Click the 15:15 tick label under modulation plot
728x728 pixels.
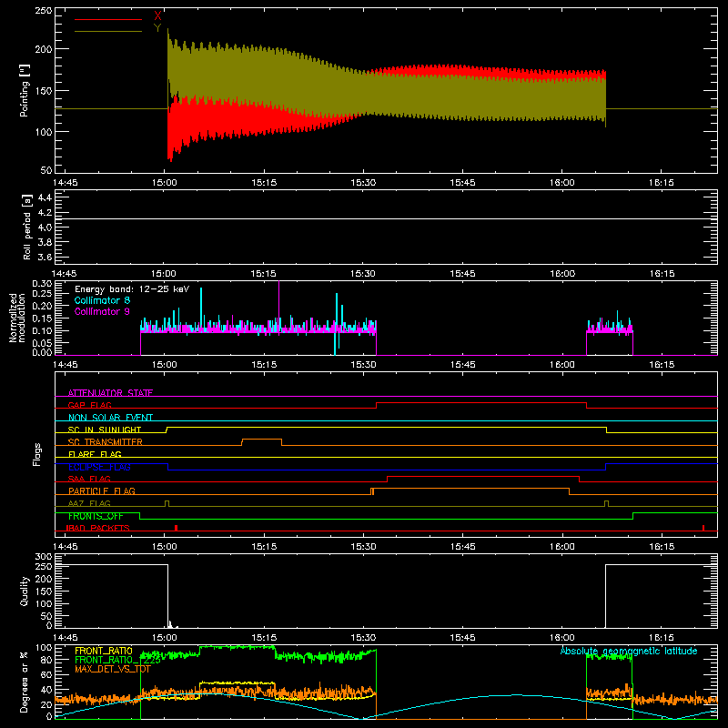[x=264, y=365]
